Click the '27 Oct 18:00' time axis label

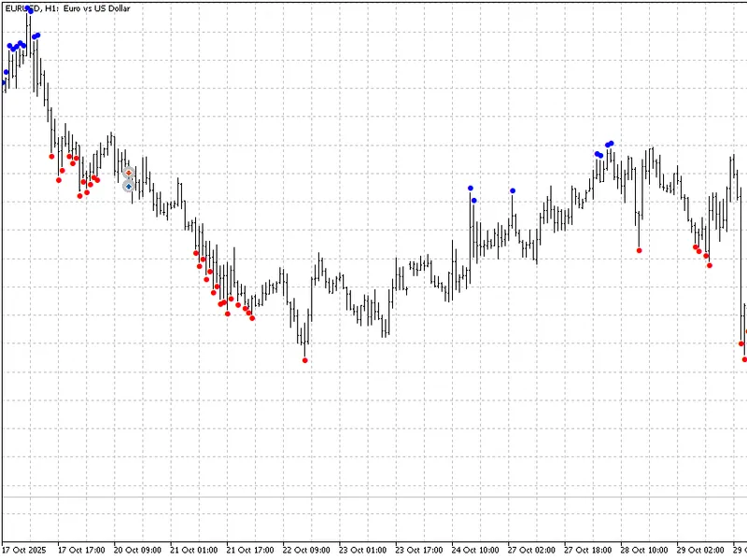588,550
